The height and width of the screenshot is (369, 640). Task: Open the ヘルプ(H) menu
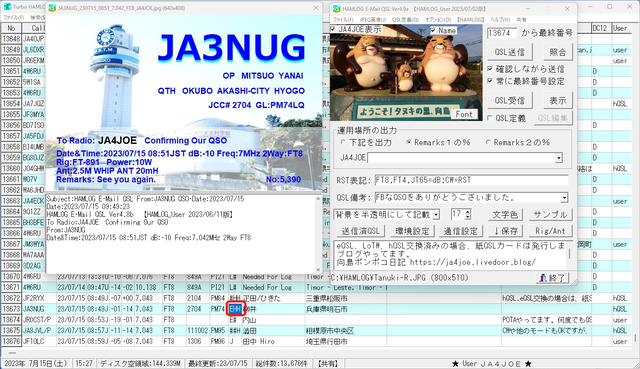[x=500, y=20]
